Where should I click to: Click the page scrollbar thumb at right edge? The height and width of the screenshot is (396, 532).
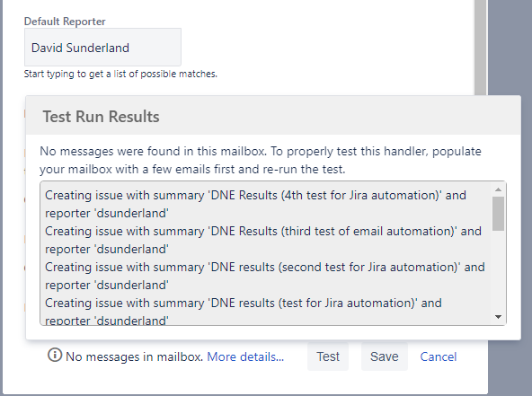(x=480, y=47)
